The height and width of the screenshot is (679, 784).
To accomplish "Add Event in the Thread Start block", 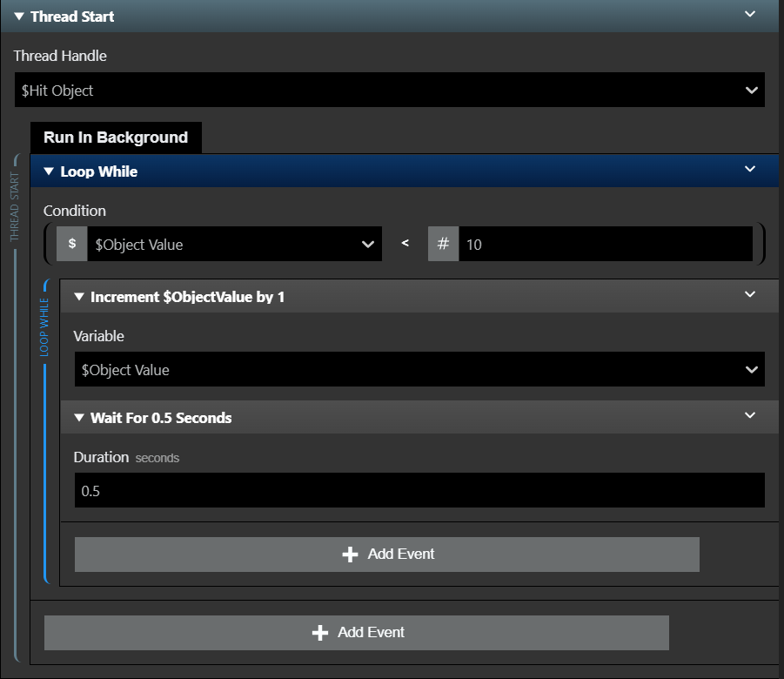I will [357, 633].
